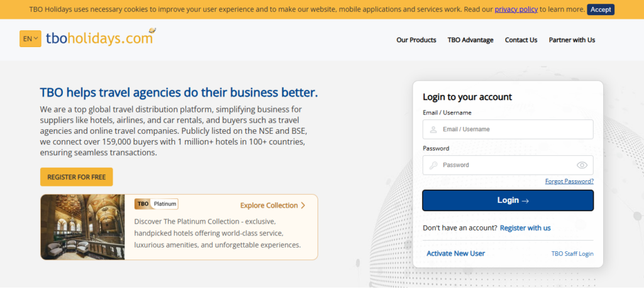The image size is (644, 294).
Task: Click the tboholidays.com logo
Action: 101,38
